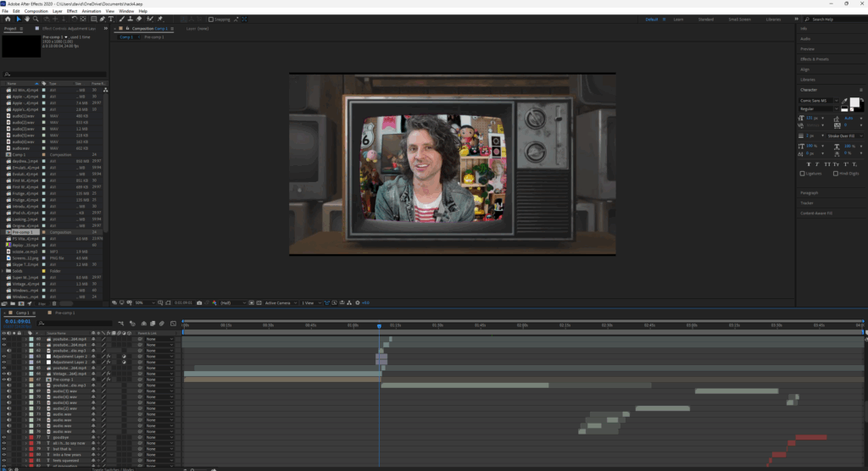
Task: Switch to Pre-comp 1 timeline tab
Action: (x=64, y=313)
